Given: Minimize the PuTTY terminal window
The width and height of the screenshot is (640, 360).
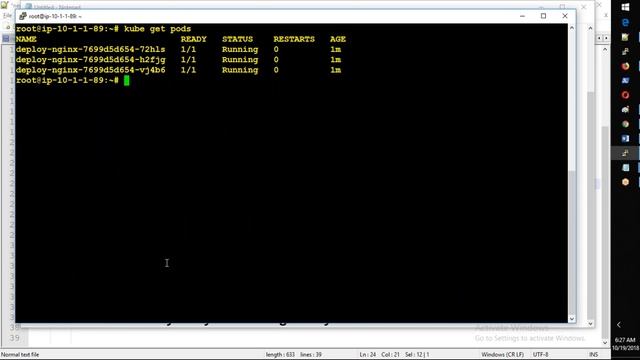Looking at the screenshot, I should pos(522,16).
